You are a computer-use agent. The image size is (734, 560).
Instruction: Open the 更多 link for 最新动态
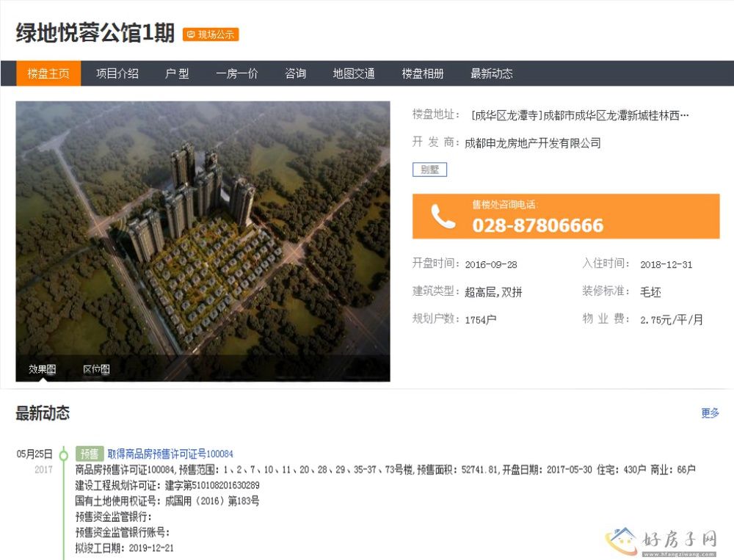point(710,413)
